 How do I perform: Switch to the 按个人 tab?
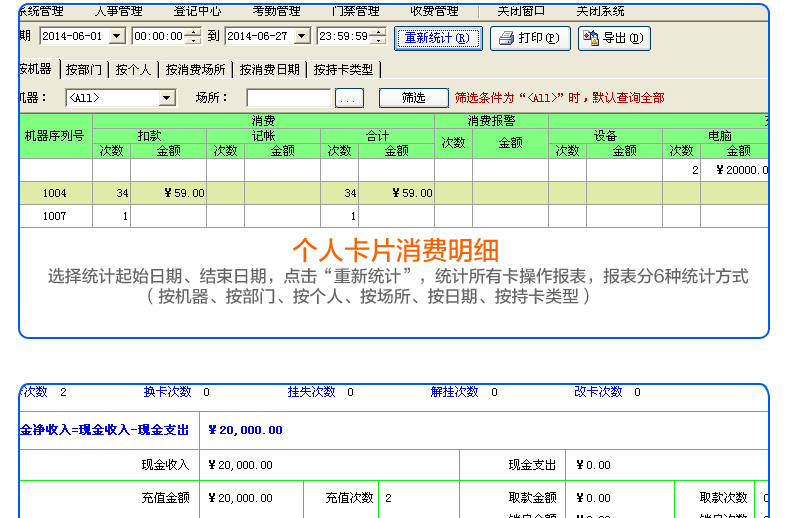tap(133, 70)
